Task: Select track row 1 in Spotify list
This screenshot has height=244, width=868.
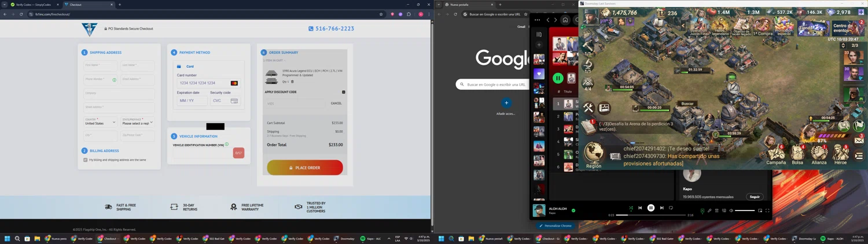Action: [x=564, y=104]
